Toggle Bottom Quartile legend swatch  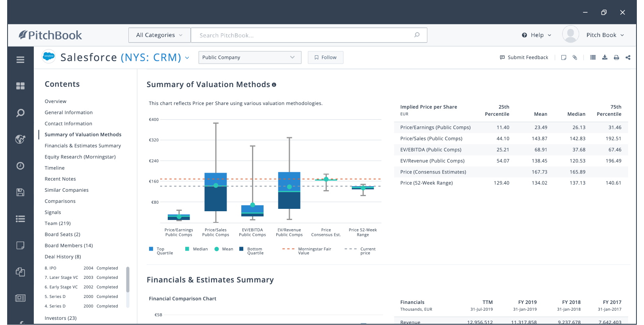(241, 249)
